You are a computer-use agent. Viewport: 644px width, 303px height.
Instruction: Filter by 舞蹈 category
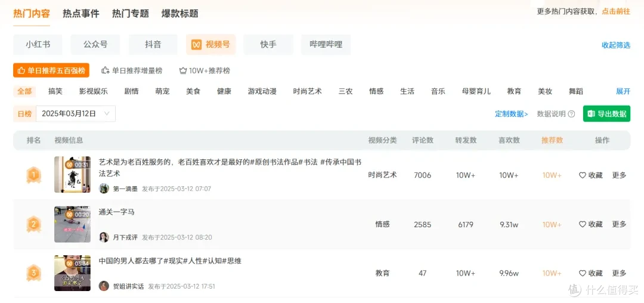(x=576, y=91)
